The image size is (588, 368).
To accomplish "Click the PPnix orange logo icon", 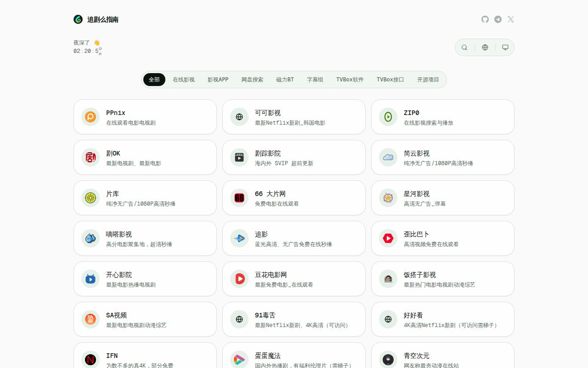I will pos(90,117).
